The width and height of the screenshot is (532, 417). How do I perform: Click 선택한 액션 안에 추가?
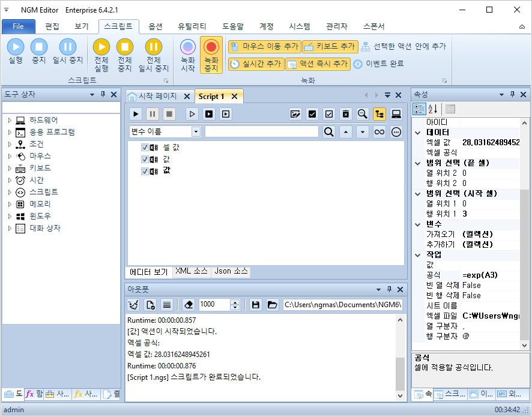pos(404,46)
